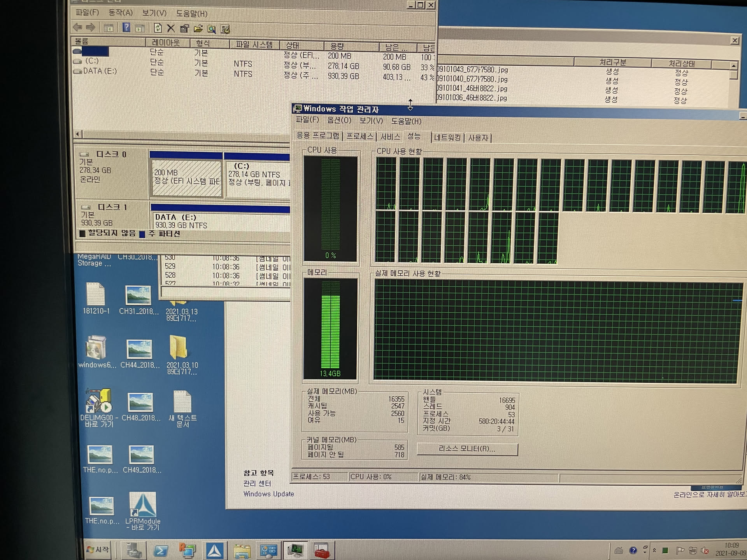747x560 pixels.
Task: Click the 리소스 모니터(R)... button
Action: click(x=467, y=449)
